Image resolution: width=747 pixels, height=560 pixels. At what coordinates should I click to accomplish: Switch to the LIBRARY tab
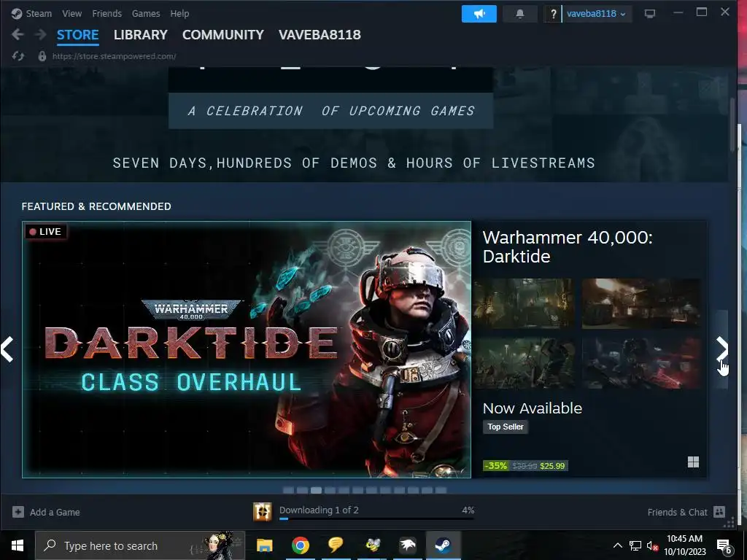141,35
